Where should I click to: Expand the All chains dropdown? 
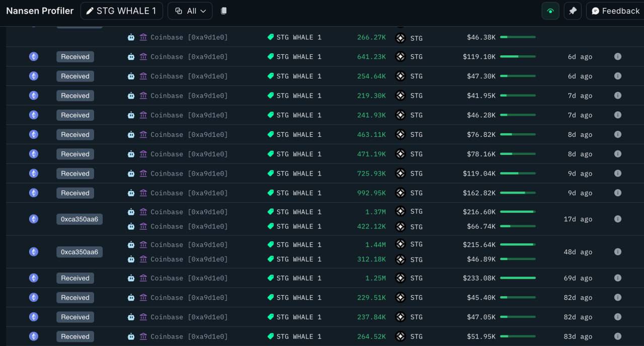[x=190, y=11]
